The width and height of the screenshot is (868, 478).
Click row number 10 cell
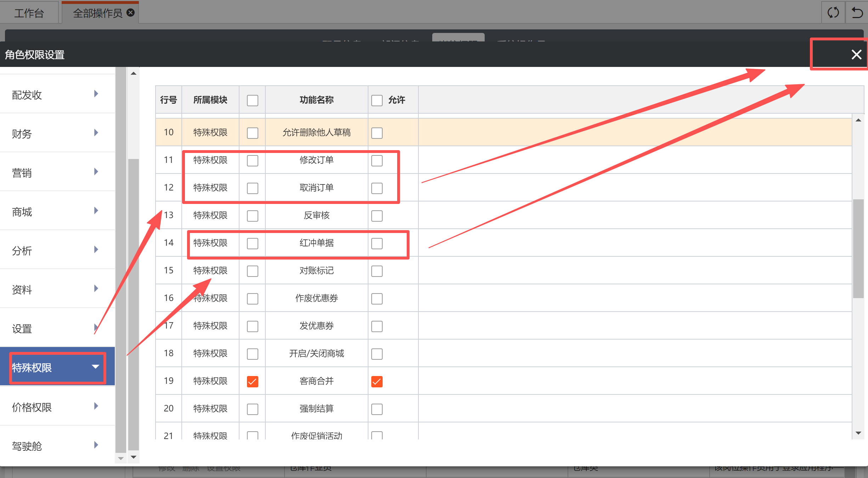tap(169, 132)
